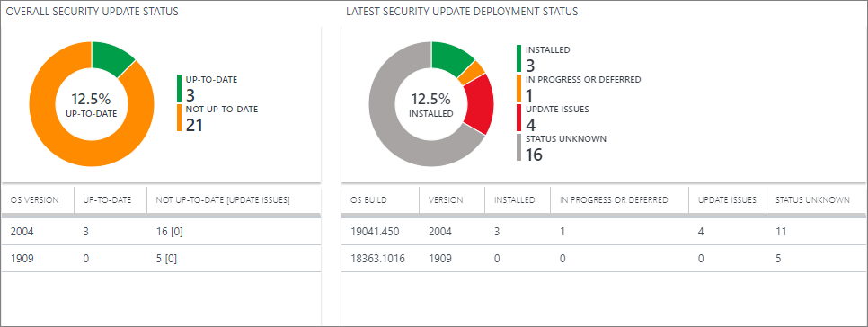
Task: Select the 19041.450 OS build row
Action: tap(604, 233)
